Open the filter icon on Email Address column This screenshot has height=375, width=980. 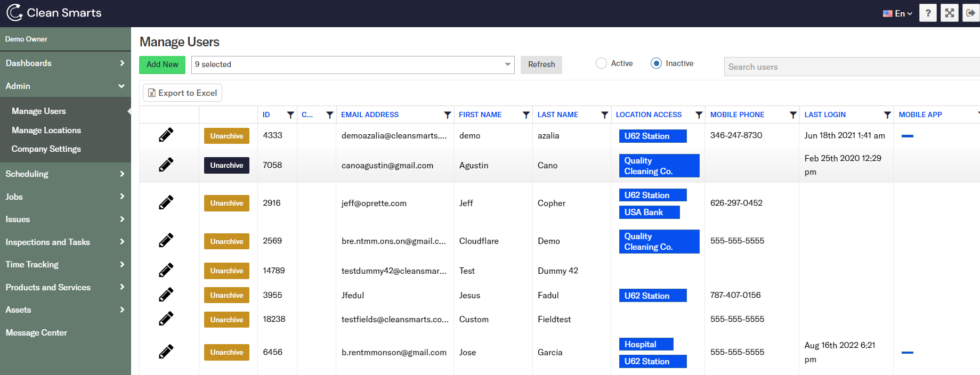[x=447, y=115]
